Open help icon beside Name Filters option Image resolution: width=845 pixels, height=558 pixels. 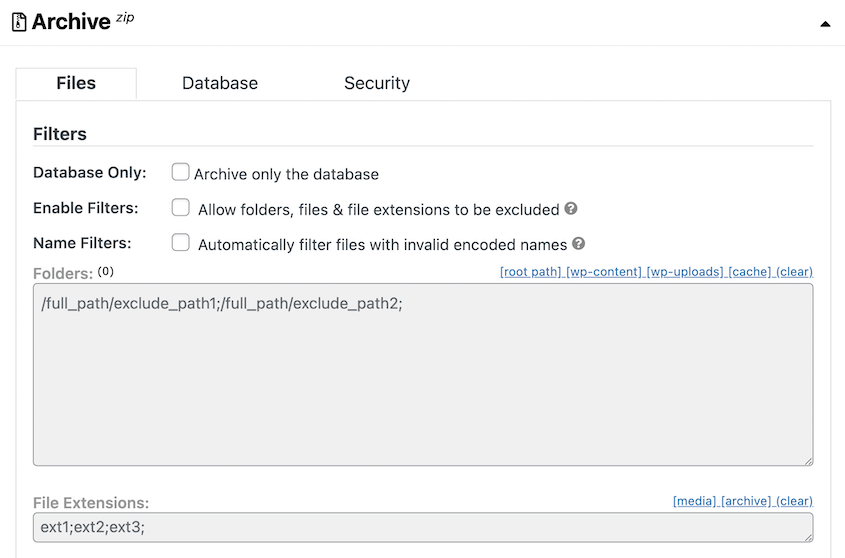[578, 243]
